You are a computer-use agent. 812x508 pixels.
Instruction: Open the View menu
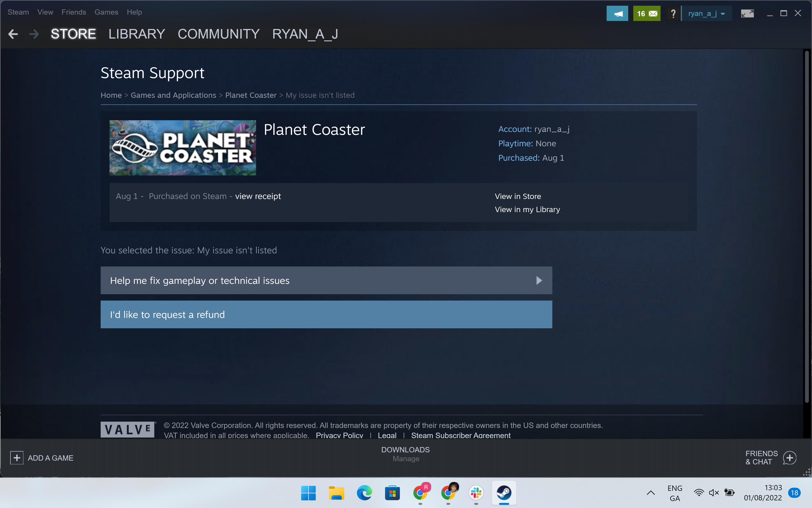pos(45,12)
